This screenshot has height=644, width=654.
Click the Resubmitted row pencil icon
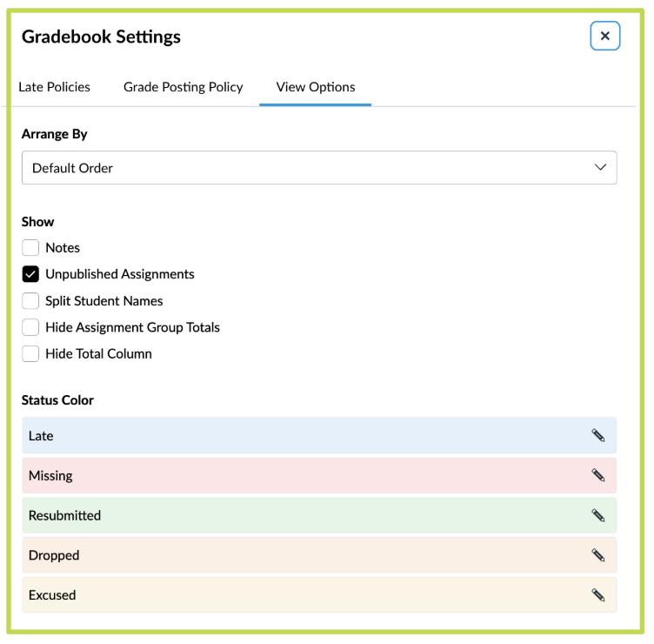coord(597,515)
